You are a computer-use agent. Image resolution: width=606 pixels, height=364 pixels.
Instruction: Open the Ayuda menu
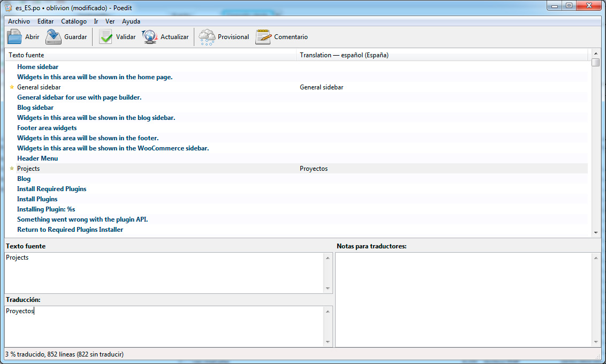coord(131,21)
